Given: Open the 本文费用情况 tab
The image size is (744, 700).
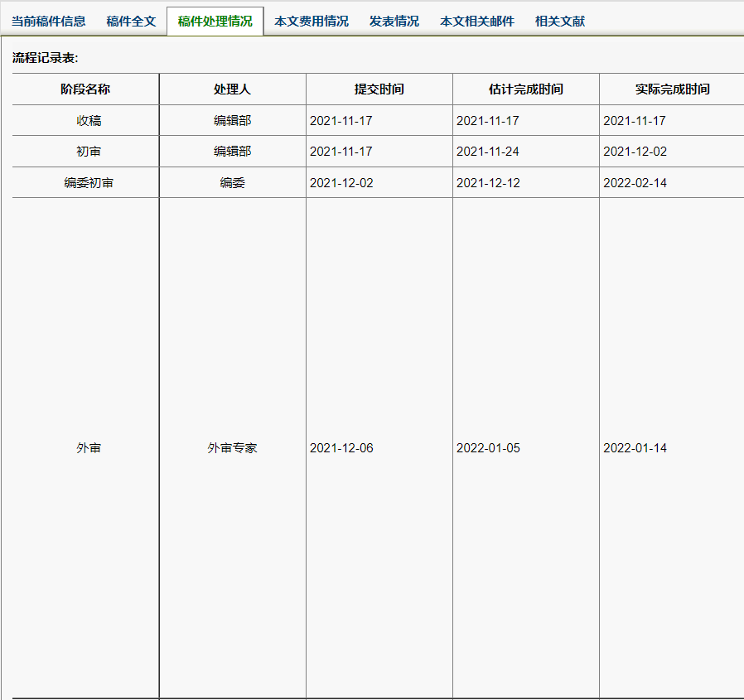Looking at the screenshot, I should point(312,22).
